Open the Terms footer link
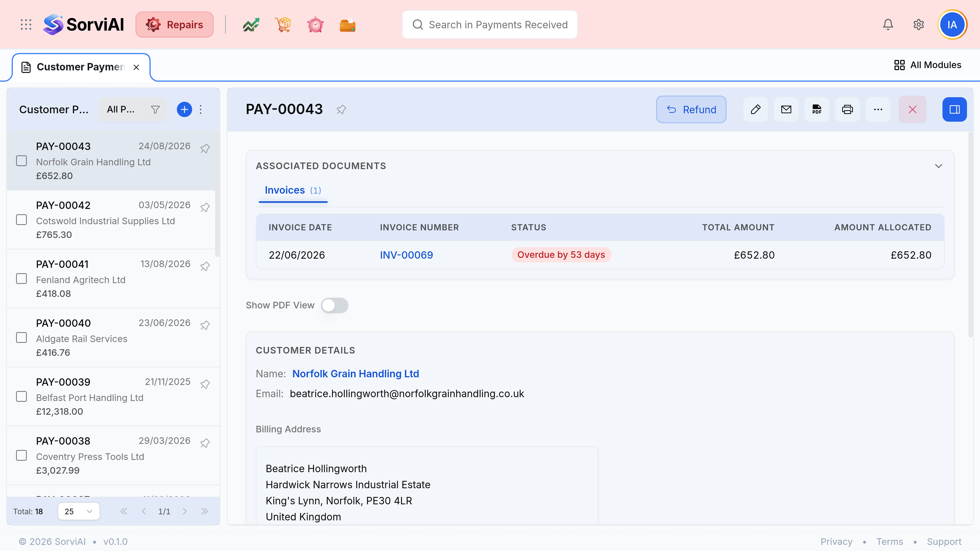 coord(889,542)
